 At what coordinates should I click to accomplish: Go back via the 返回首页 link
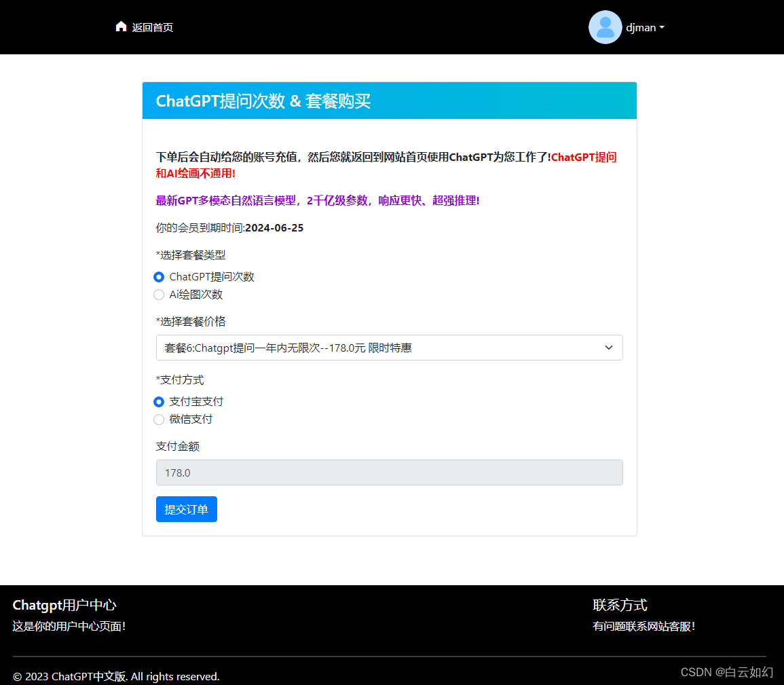point(153,28)
